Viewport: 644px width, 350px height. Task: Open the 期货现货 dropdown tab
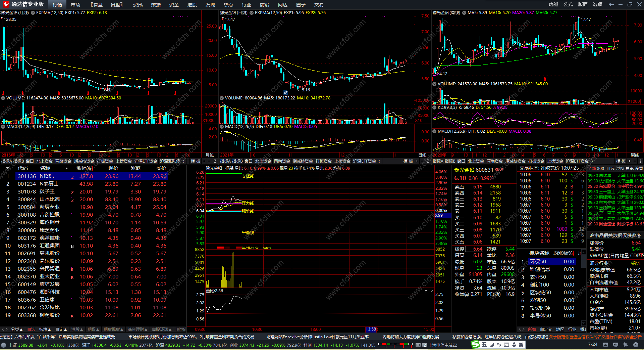(x=113, y=330)
